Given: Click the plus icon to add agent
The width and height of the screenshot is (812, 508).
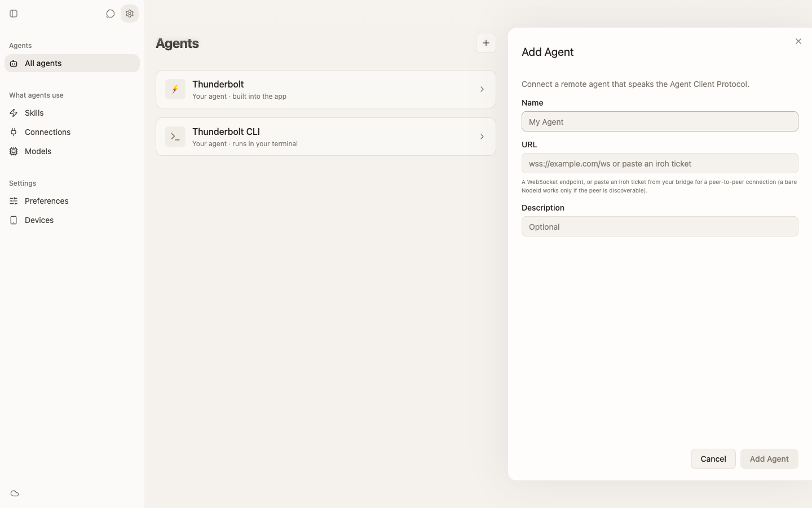Looking at the screenshot, I should coord(486,43).
